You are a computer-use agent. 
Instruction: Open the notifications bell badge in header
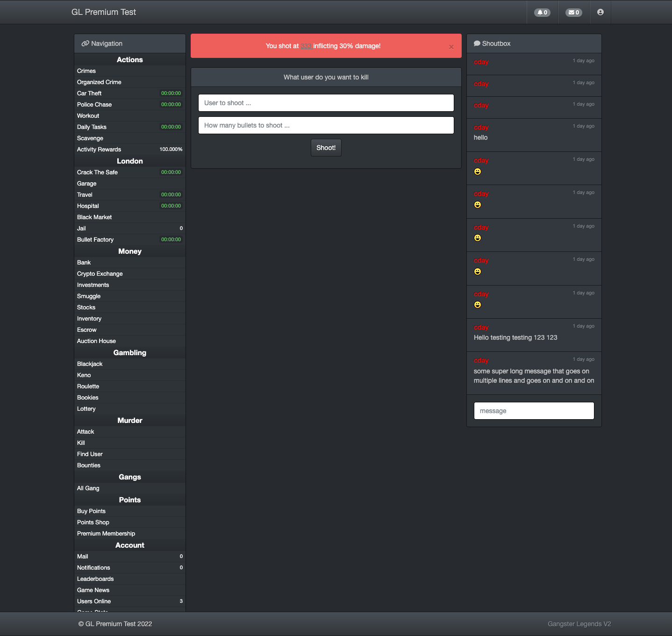(542, 13)
